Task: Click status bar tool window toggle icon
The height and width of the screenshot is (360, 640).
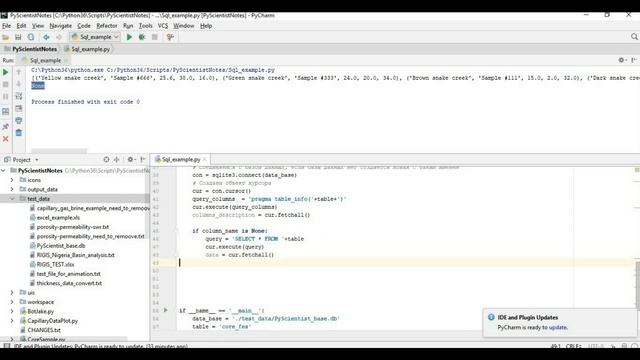Action: tap(6, 346)
